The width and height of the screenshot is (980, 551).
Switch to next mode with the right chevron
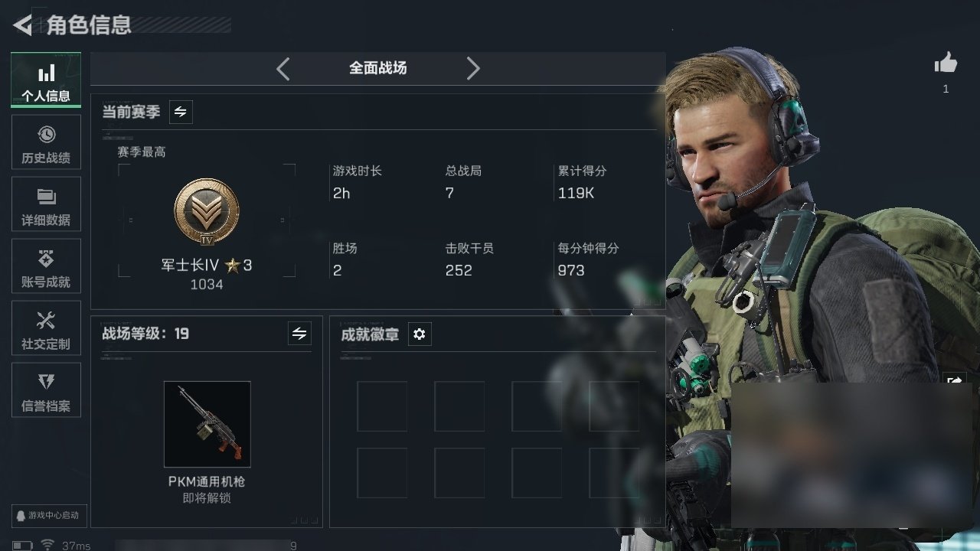tap(473, 69)
